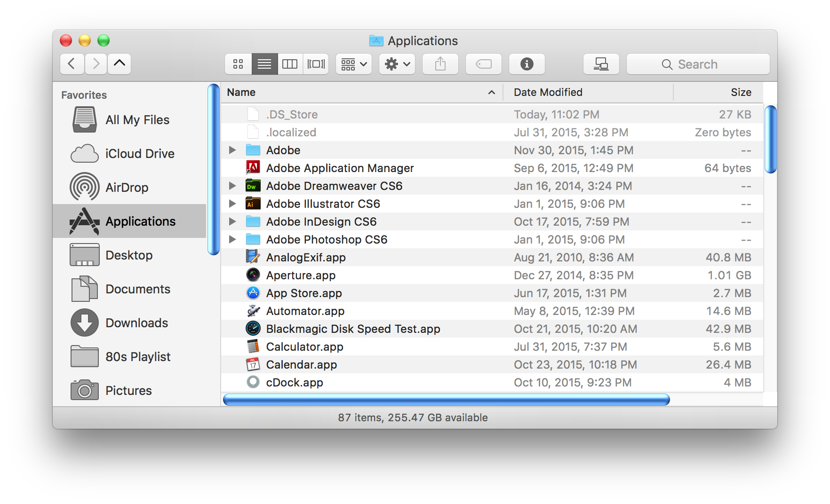This screenshot has height=504, width=830.
Task: Click Calendar.app's date Oct 23, 2015
Action: tap(575, 364)
